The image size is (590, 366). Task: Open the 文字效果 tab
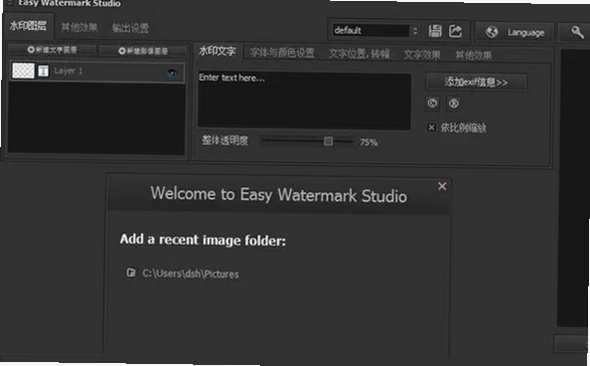(422, 55)
